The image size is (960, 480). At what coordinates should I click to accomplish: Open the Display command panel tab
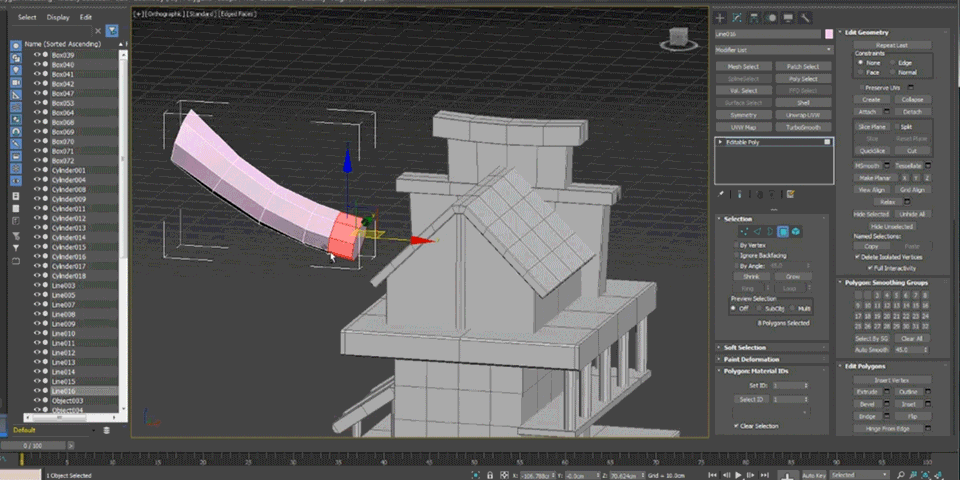tap(788, 18)
